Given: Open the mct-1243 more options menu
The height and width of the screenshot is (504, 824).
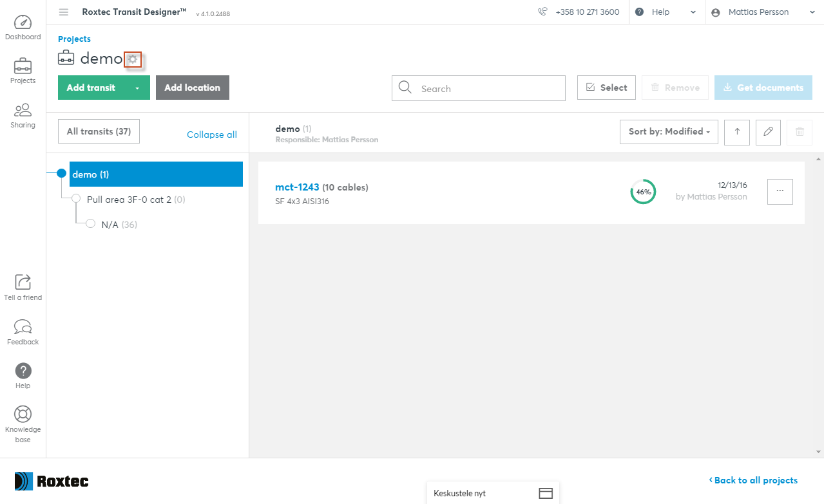Looking at the screenshot, I should [x=780, y=191].
